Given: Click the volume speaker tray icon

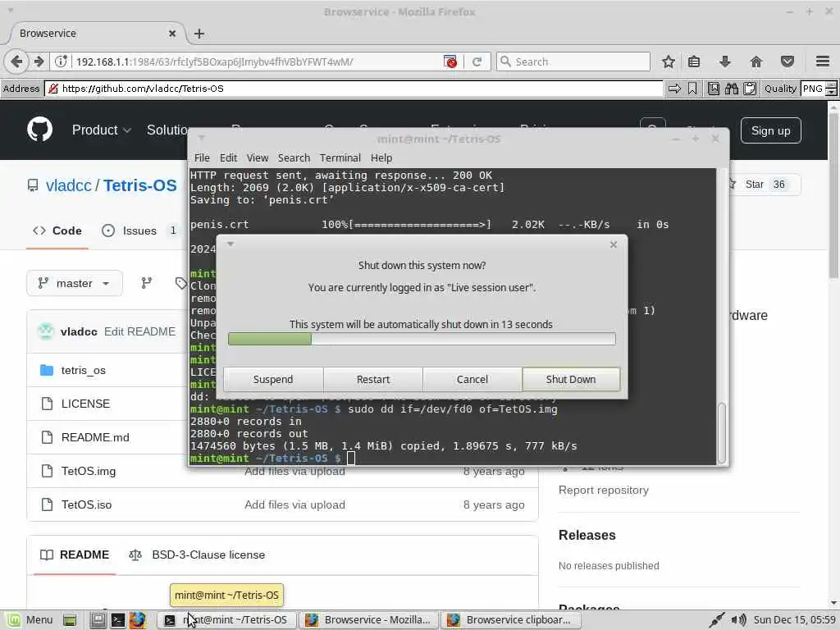Looking at the screenshot, I should coord(739,620).
